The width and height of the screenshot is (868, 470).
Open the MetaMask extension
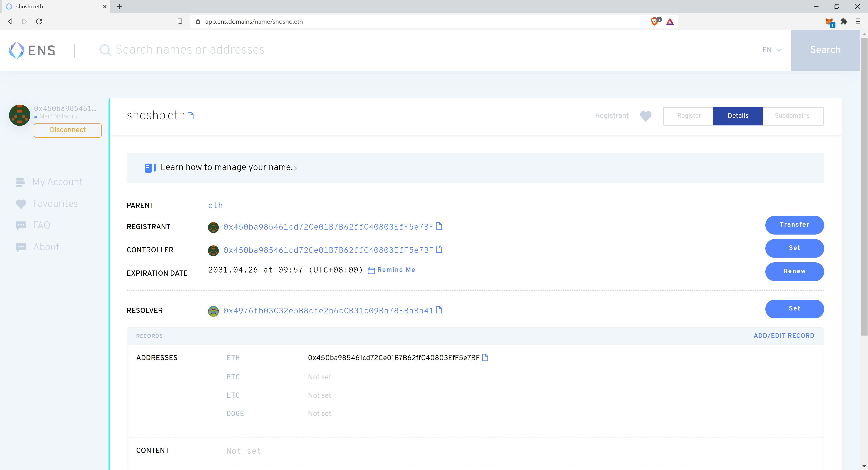[x=829, y=22]
